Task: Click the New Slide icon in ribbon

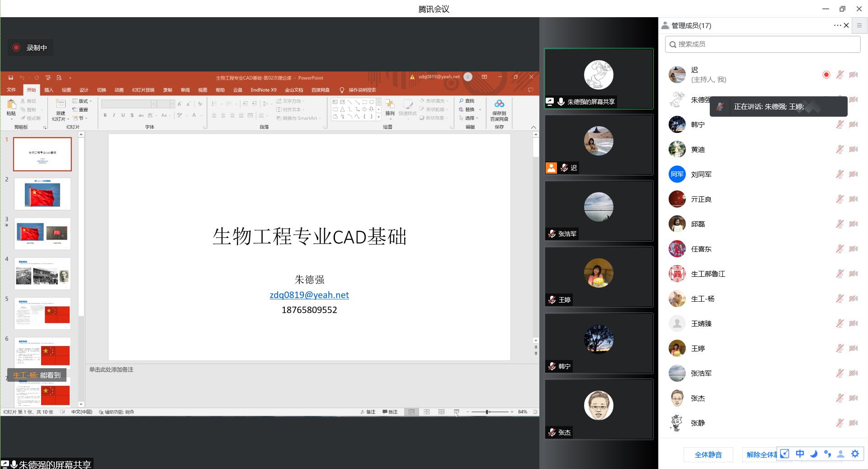Action: point(61,105)
